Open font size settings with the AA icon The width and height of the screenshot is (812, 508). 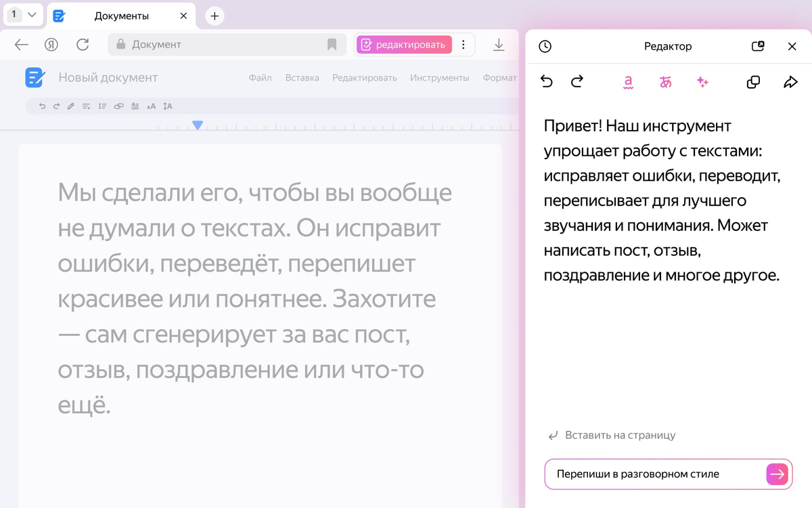(151, 106)
